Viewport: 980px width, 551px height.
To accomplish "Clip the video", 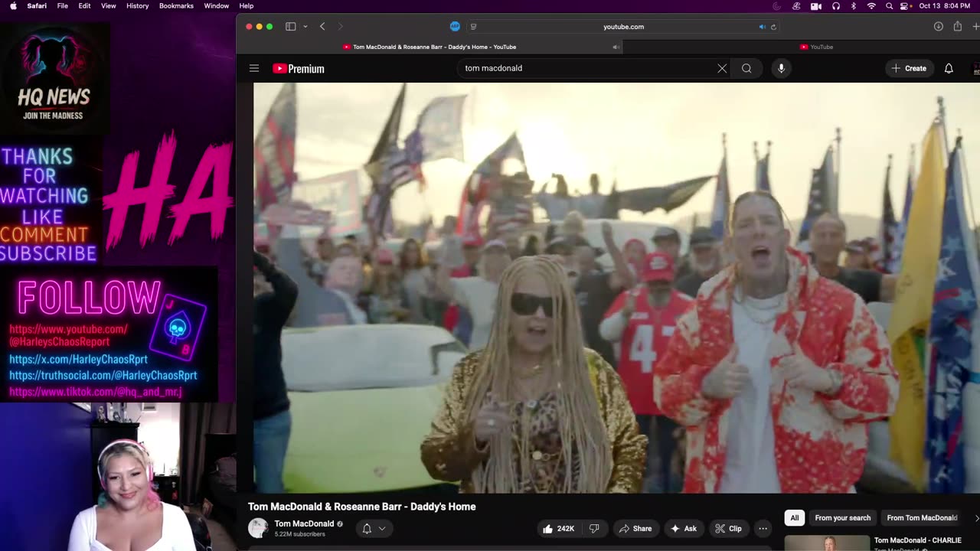I will pyautogui.click(x=727, y=528).
